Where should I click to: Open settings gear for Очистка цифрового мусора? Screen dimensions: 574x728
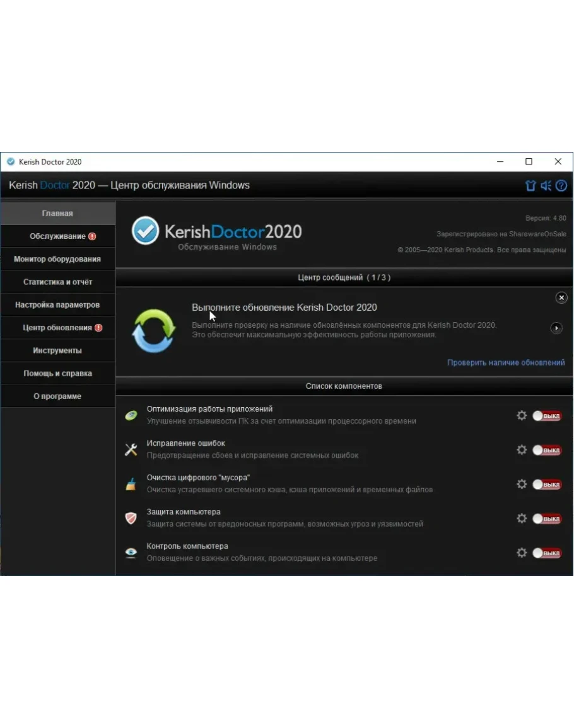click(522, 484)
